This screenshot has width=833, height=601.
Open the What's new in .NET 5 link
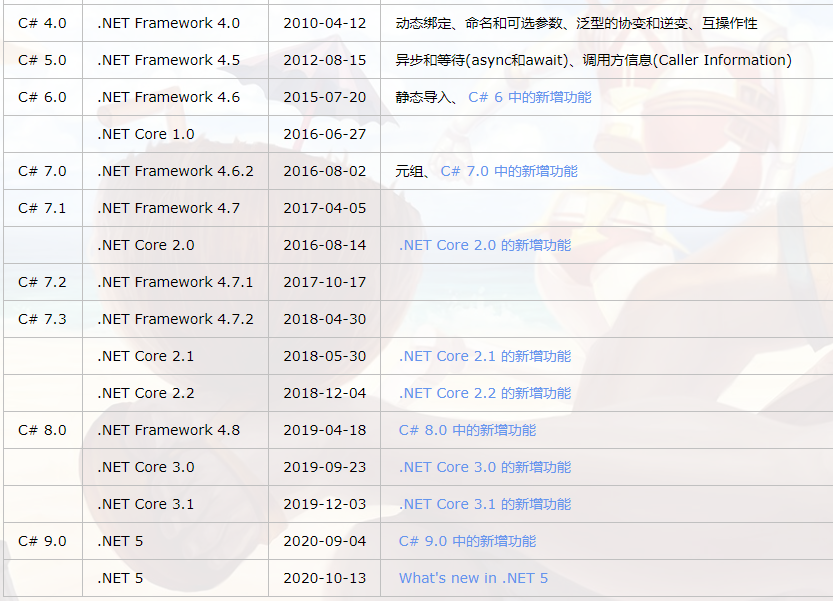point(473,578)
